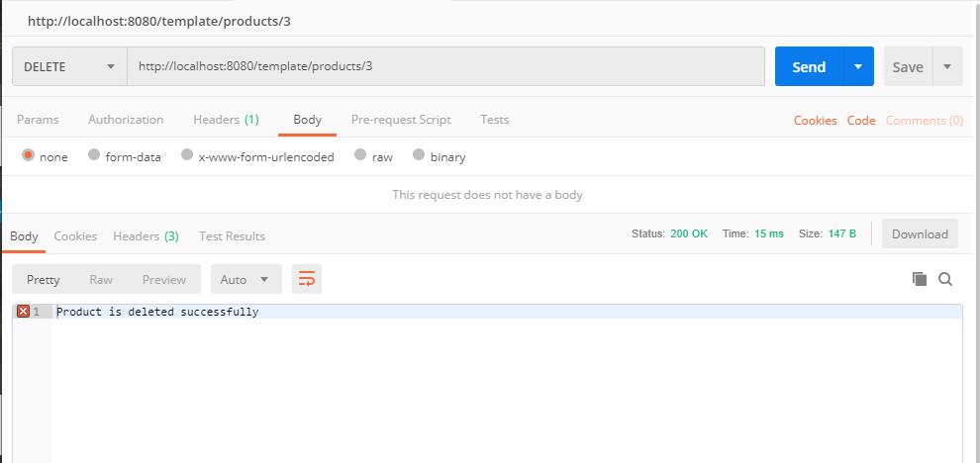Open search in response with magnifier icon
Image resolution: width=980 pixels, height=463 pixels.
pos(945,279)
